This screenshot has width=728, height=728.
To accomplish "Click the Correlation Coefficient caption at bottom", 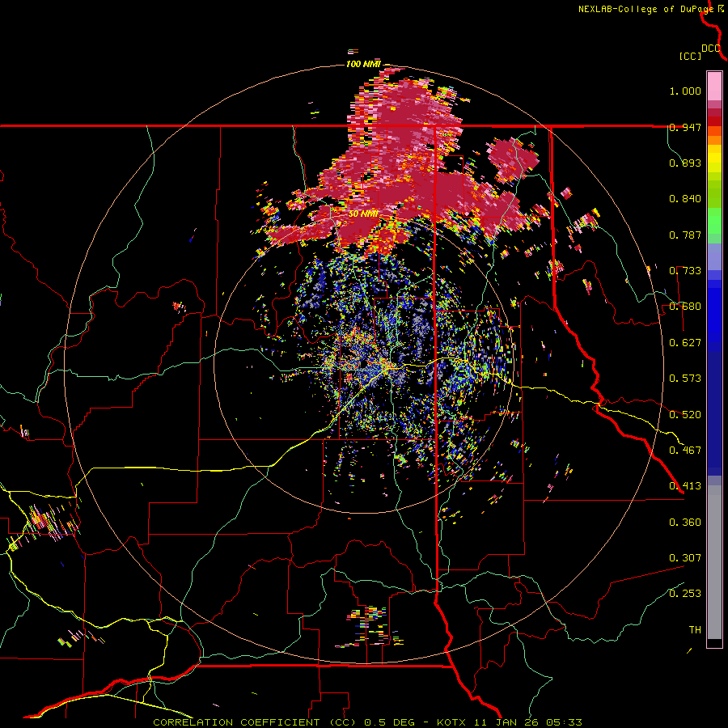I will pos(367,722).
